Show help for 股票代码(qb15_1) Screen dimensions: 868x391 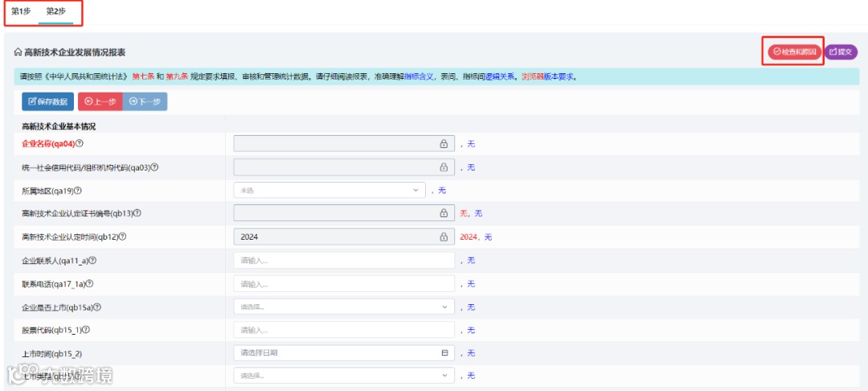click(86, 330)
